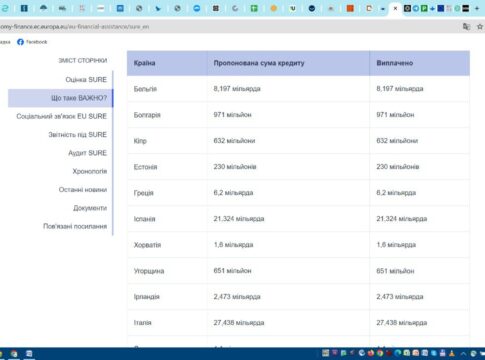Open a new browser tab with plus button
This screenshot has width=485, height=360.
tap(477, 8)
